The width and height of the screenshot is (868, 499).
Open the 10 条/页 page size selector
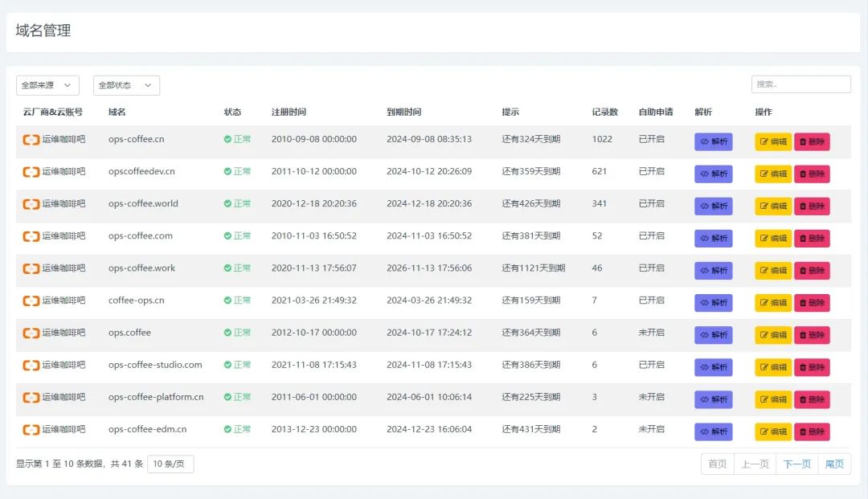click(x=170, y=464)
